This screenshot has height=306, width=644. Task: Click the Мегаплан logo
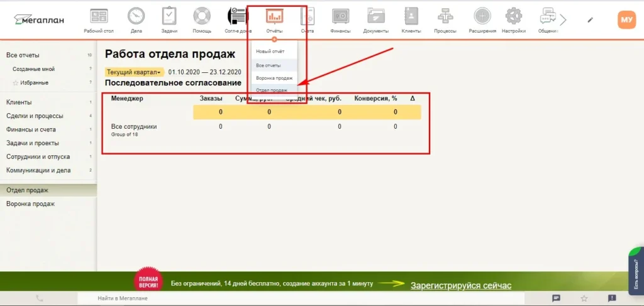[38, 19]
